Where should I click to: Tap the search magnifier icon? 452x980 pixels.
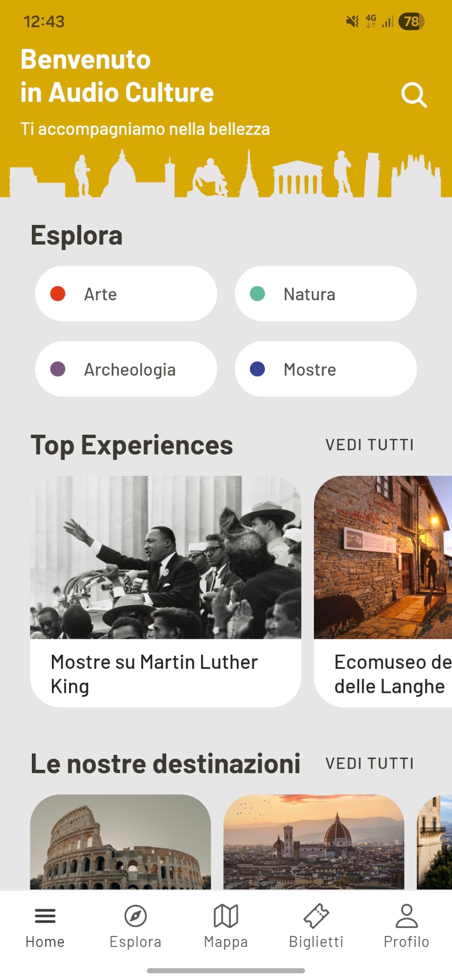pyautogui.click(x=414, y=95)
